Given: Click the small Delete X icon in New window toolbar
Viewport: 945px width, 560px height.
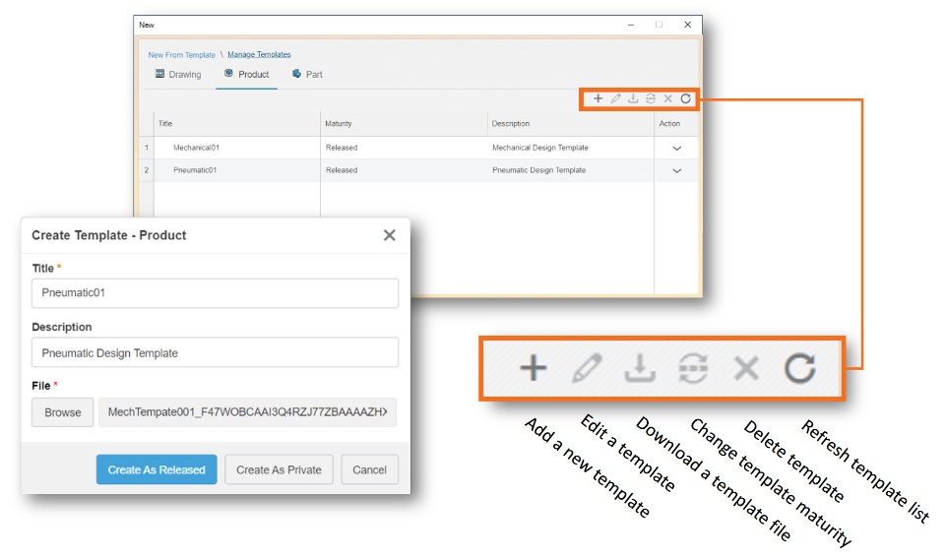Looking at the screenshot, I should (x=667, y=98).
